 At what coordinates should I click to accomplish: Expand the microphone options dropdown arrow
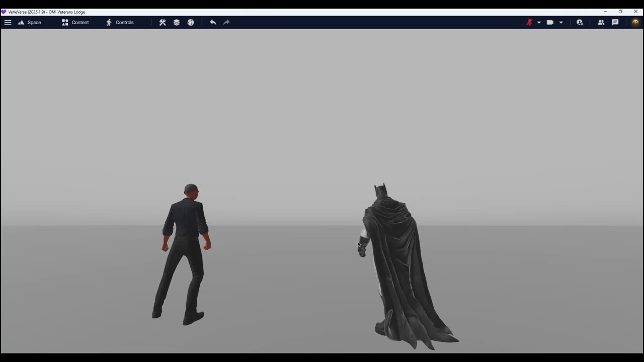[539, 22]
